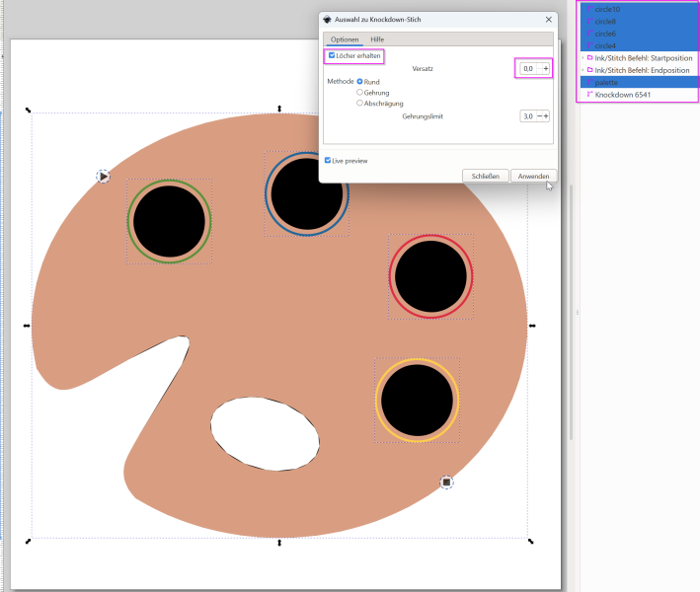Expand the Ink/Stitch Befehl: Startposition group
Screen dimensions: 700x592
pos(582,58)
